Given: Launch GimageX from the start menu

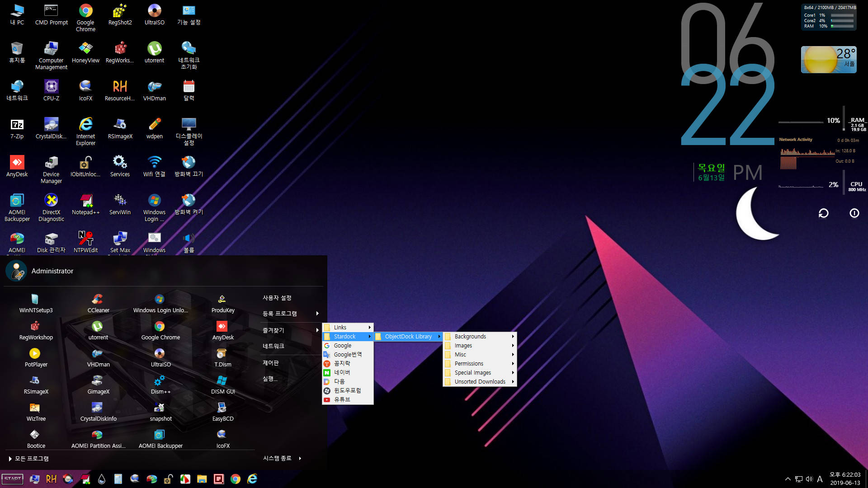Looking at the screenshot, I should pyautogui.click(x=98, y=385).
